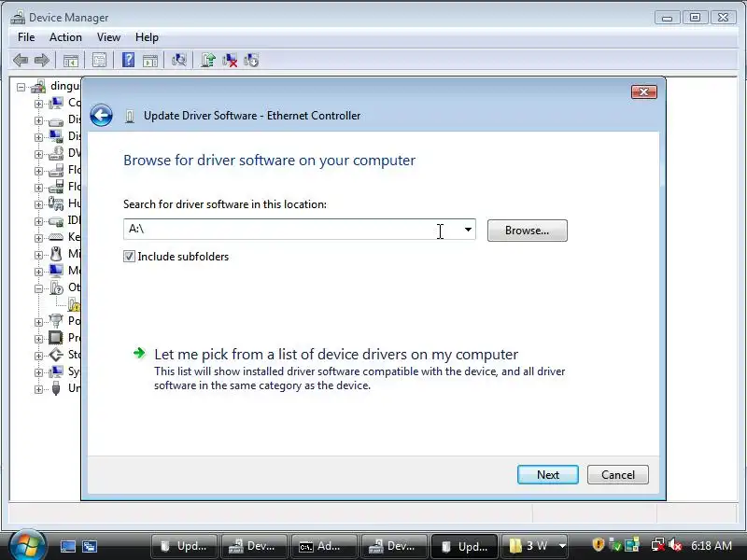Screen dimensions: 747x560
Task: Click the security shield tray icon
Action: click(598, 544)
